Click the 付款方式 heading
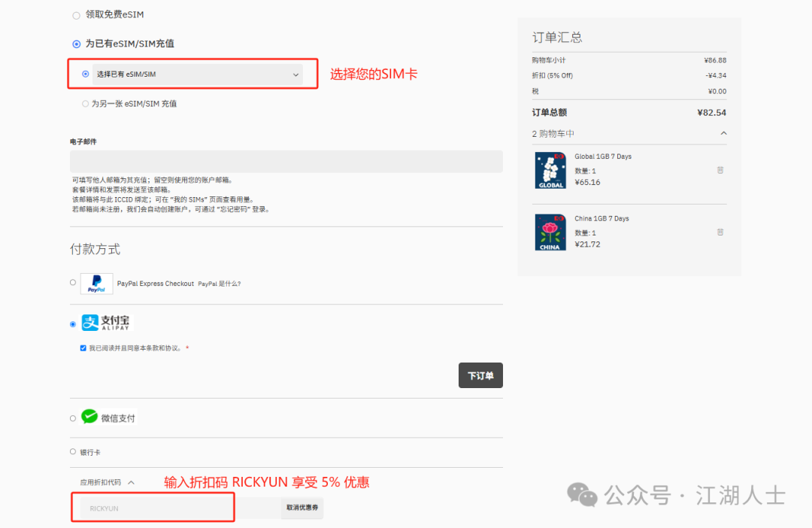812x528 pixels. [x=95, y=249]
